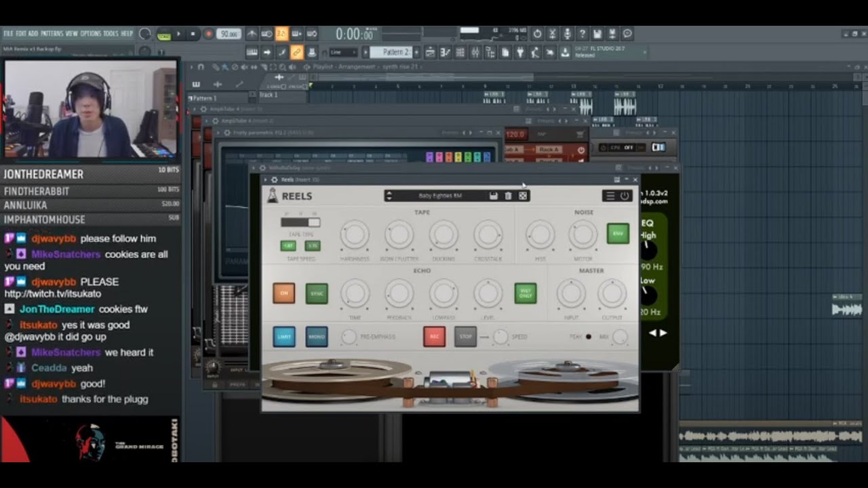Open the Browser view icon
Image resolution: width=868 pixels, height=488 pixels.
[x=490, y=52]
